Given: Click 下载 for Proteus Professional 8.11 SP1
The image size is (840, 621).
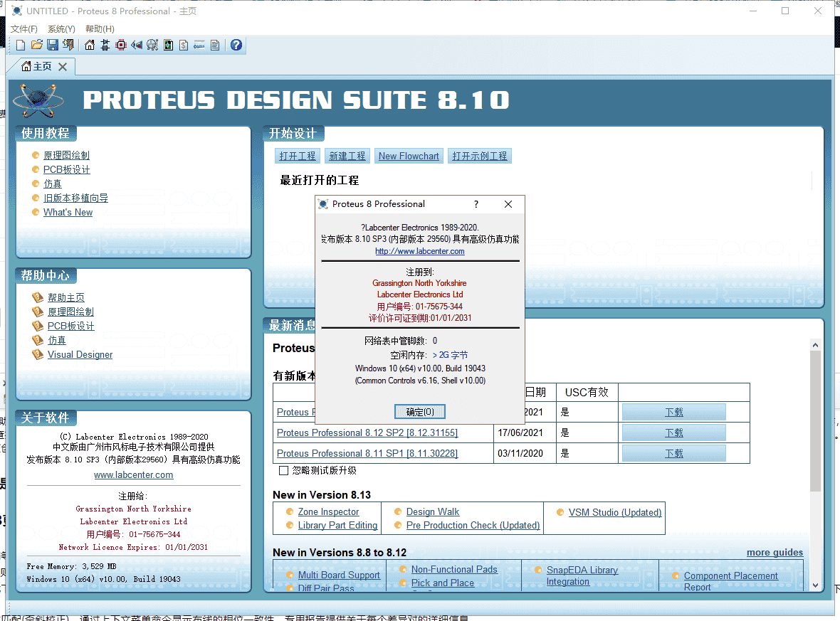Looking at the screenshot, I should (673, 453).
